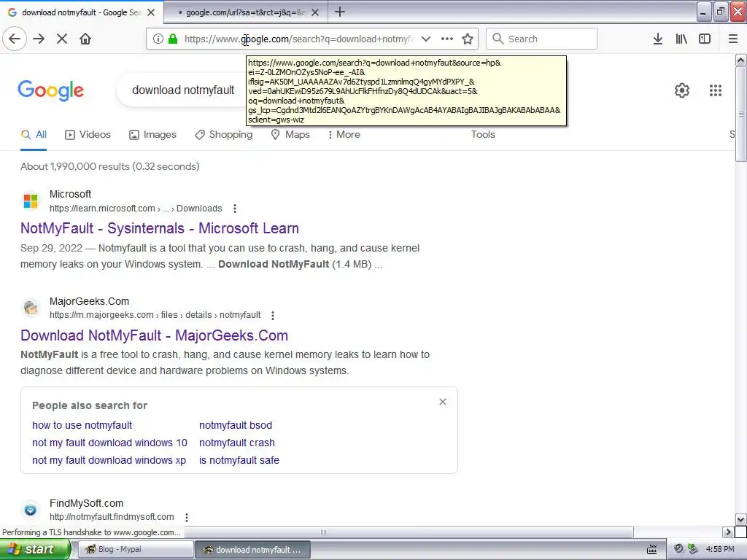
Task: Click the horizontal scrollbar thumb
Action: tap(323, 532)
